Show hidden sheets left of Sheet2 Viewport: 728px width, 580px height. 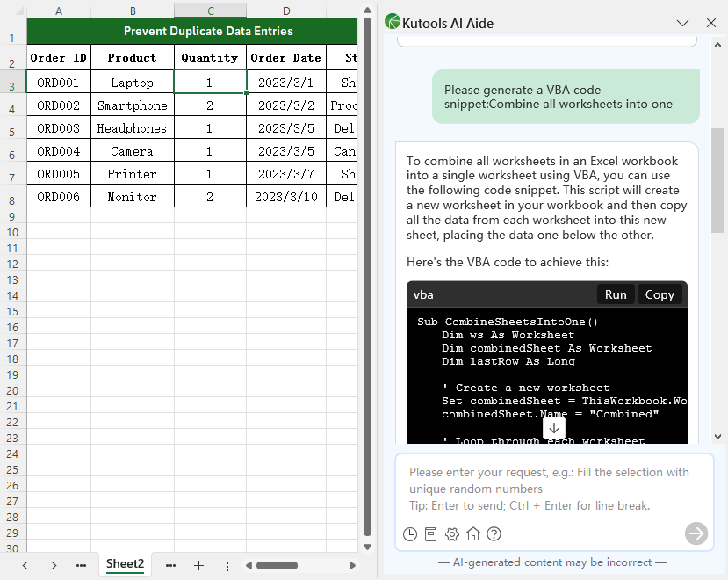tap(81, 565)
